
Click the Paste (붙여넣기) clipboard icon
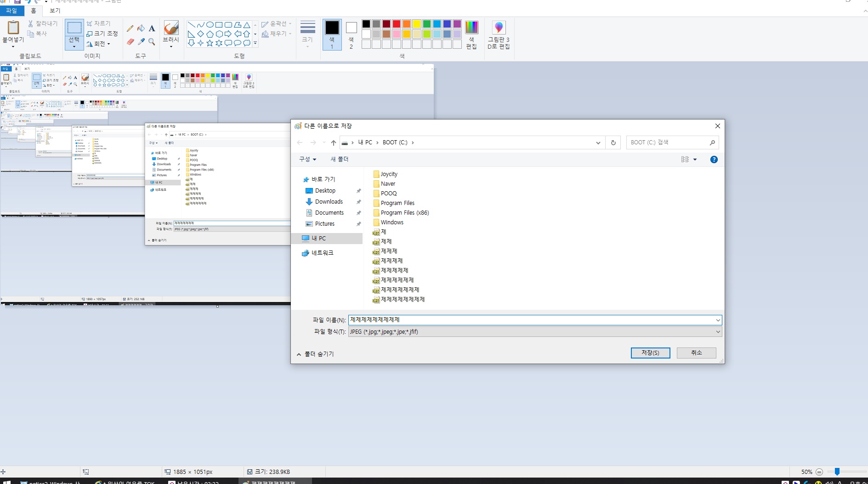(13, 28)
